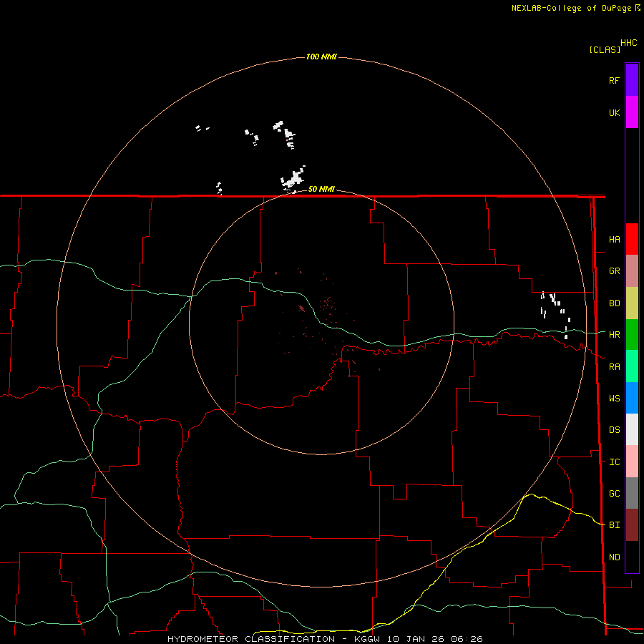Screen dimensions: 644x644
Task: Click the 50 NMI range ring label
Action: tap(321, 189)
